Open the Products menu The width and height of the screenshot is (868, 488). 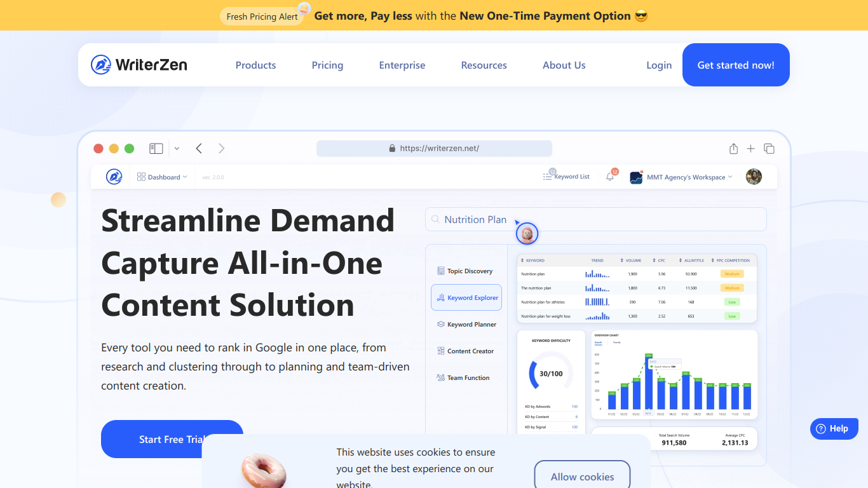(x=255, y=65)
